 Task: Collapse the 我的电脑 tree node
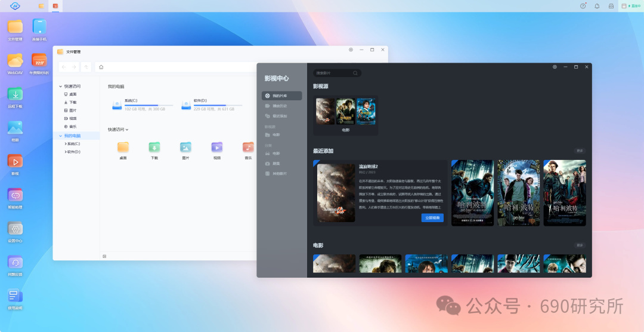point(60,136)
